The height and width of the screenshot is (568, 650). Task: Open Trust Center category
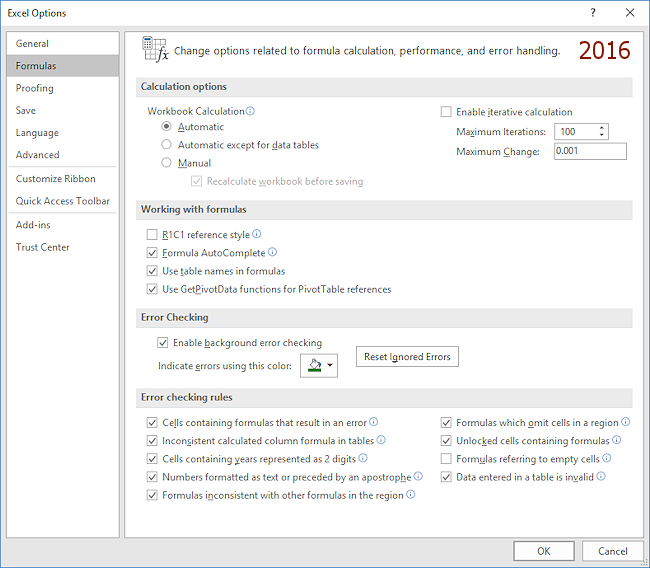click(x=63, y=247)
